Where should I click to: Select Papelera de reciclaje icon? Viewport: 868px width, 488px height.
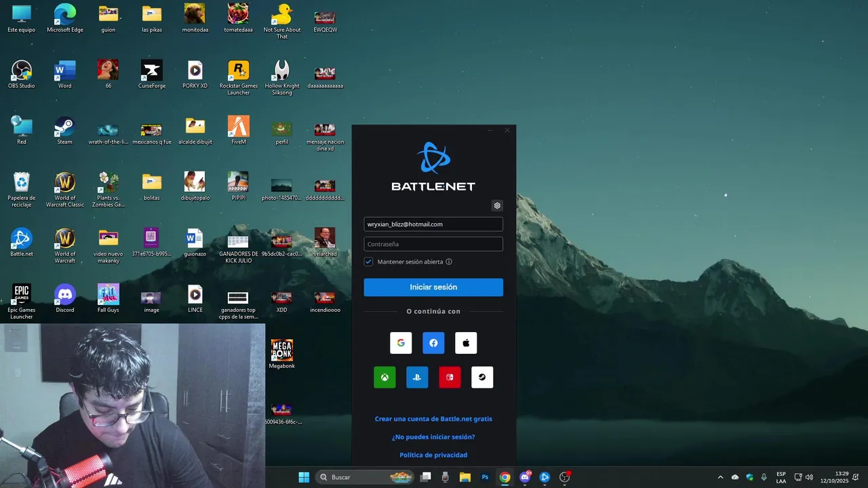[x=22, y=190]
